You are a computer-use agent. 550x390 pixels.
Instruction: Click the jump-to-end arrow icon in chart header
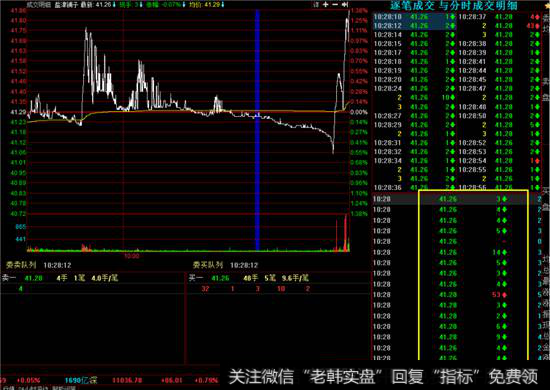point(345,5)
